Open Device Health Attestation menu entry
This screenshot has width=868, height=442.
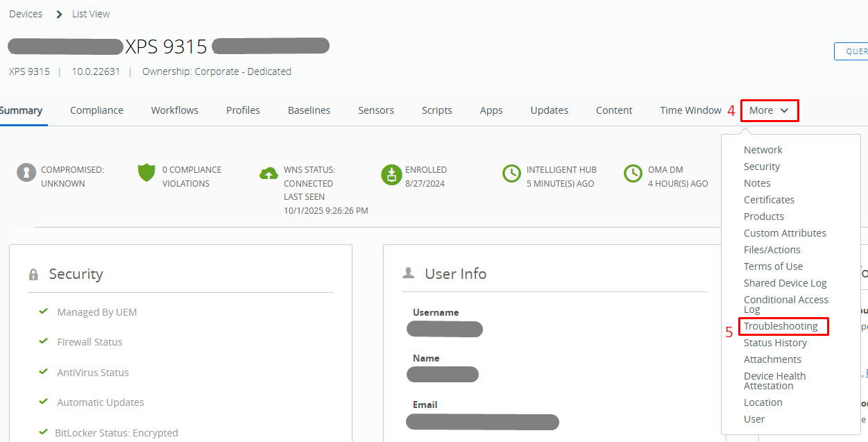(x=774, y=381)
